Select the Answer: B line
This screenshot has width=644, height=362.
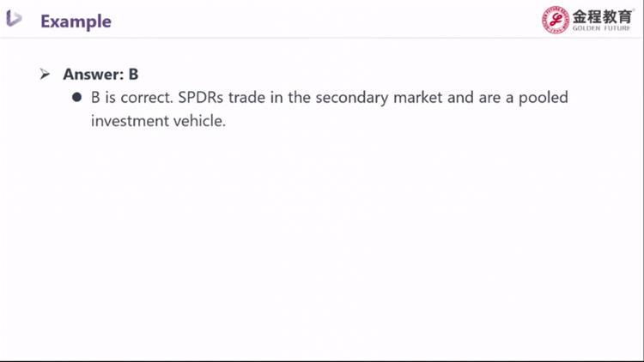[x=100, y=75]
